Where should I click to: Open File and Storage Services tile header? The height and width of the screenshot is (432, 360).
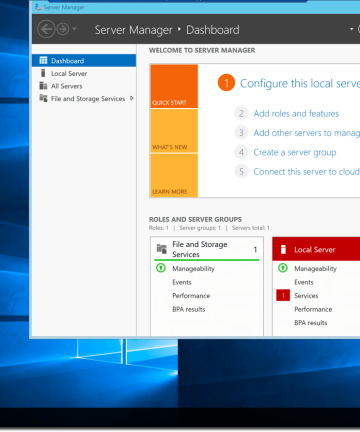[207, 249]
